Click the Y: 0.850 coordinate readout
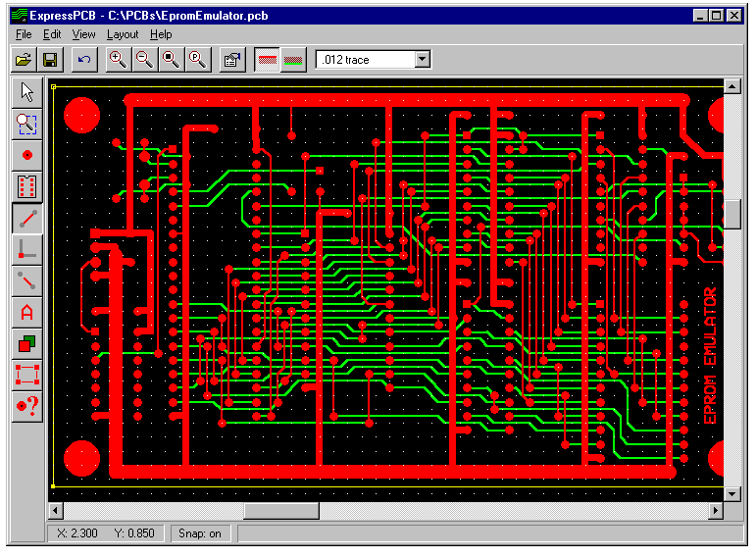756x558 pixels. point(134,533)
